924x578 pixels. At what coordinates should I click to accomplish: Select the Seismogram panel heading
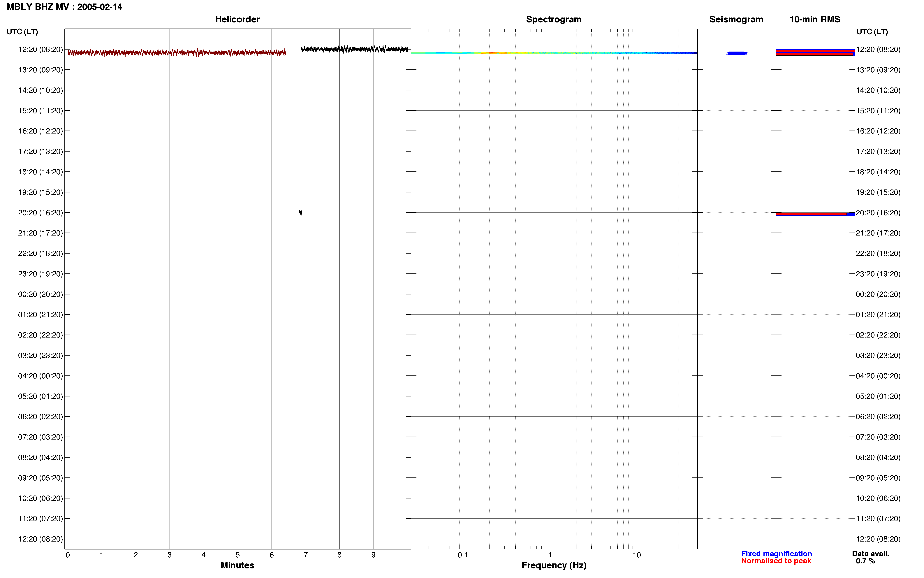coord(736,20)
